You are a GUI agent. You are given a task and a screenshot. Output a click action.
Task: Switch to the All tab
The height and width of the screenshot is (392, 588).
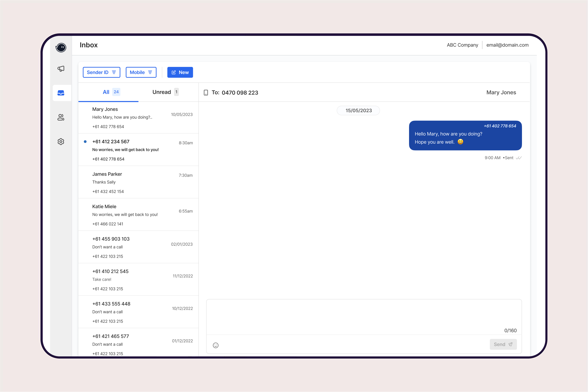click(x=109, y=92)
